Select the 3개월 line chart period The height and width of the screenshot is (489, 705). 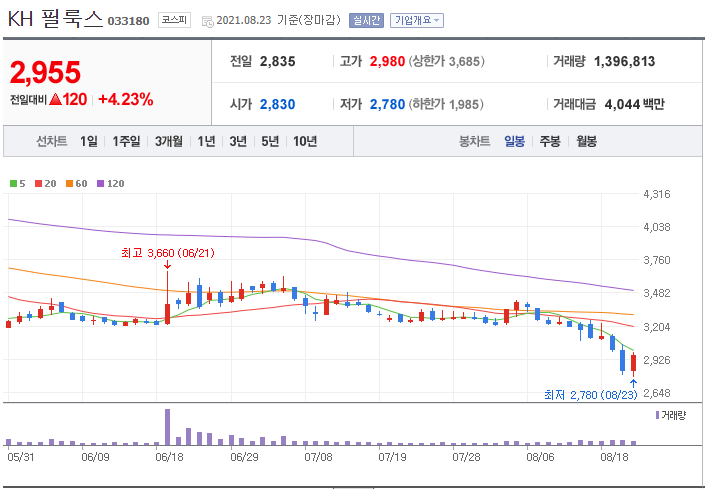pyautogui.click(x=169, y=142)
